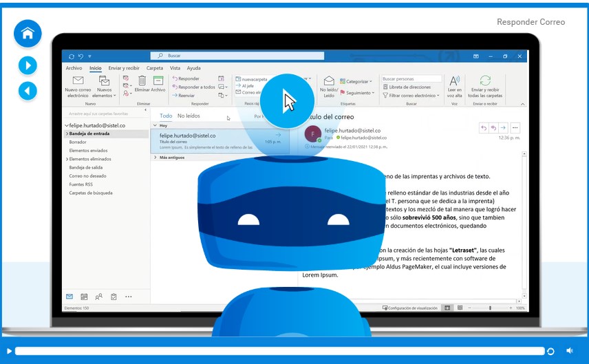Click the Archivar icon in ribbon

158,81
